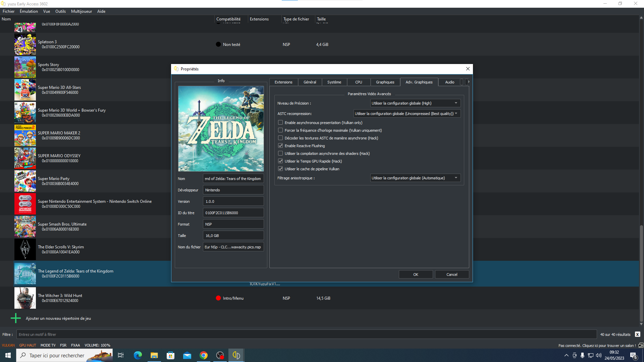Click the Cancel button
Image resolution: width=644 pixels, height=362 pixels.
click(451, 275)
